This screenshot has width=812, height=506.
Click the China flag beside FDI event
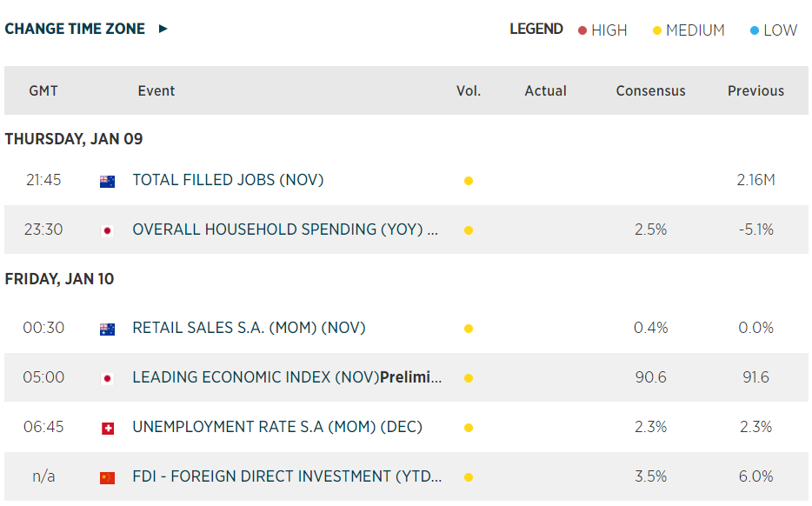(x=108, y=477)
